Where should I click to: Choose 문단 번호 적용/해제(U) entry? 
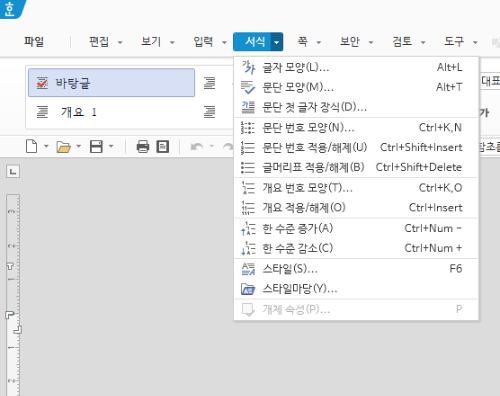click(x=356, y=147)
